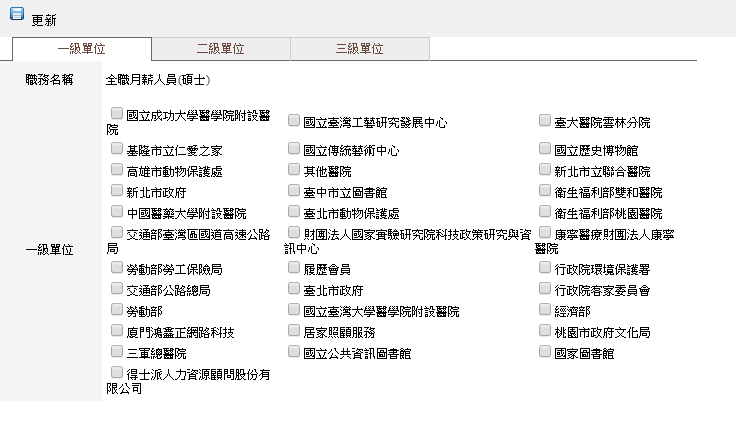Screen dimensions: 736x445
Task: Check the 得士派人力資源顧問股份有限公司 checkbox
Action: 117,373
